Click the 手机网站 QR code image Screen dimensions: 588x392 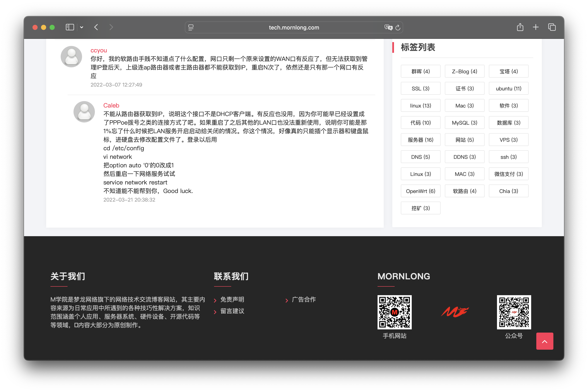click(394, 312)
